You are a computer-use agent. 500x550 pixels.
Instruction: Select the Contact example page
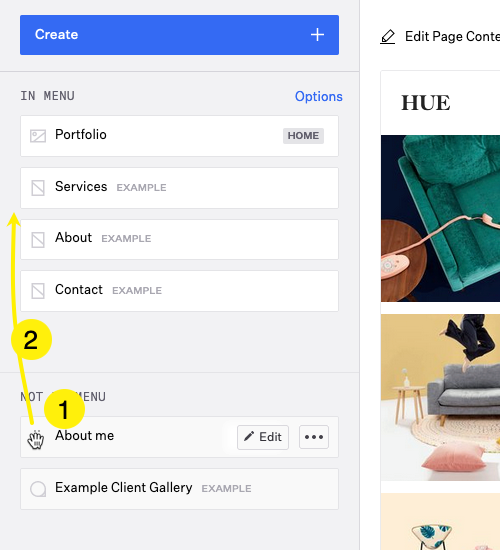[x=179, y=291]
